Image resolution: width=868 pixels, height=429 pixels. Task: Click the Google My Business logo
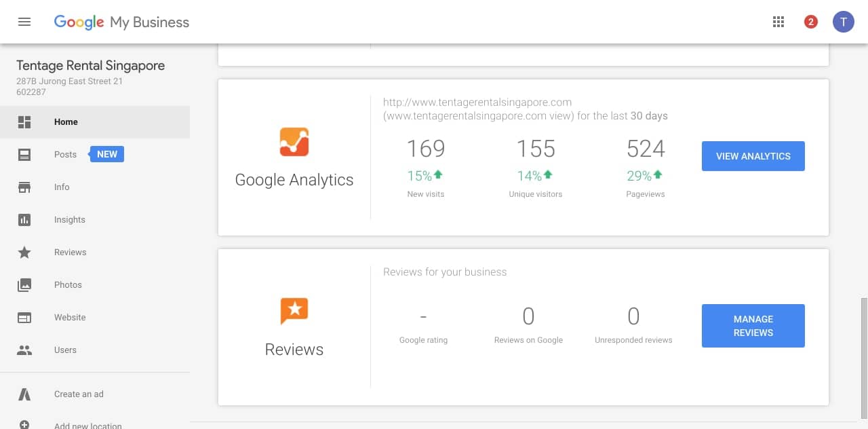pos(121,22)
